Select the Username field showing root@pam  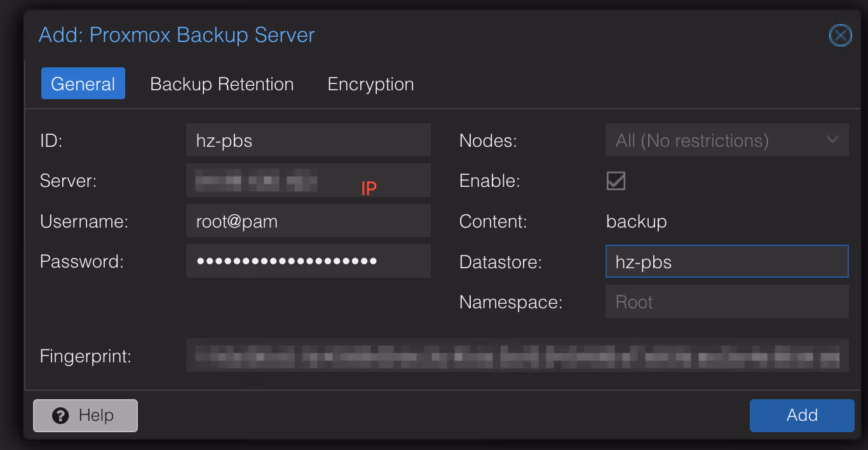308,221
